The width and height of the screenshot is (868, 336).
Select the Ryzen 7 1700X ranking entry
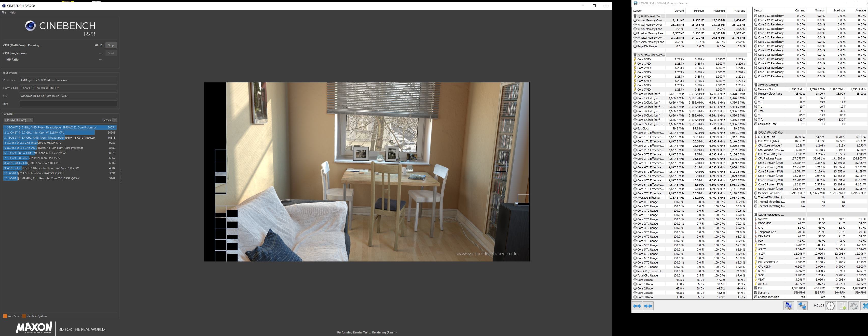click(x=60, y=148)
